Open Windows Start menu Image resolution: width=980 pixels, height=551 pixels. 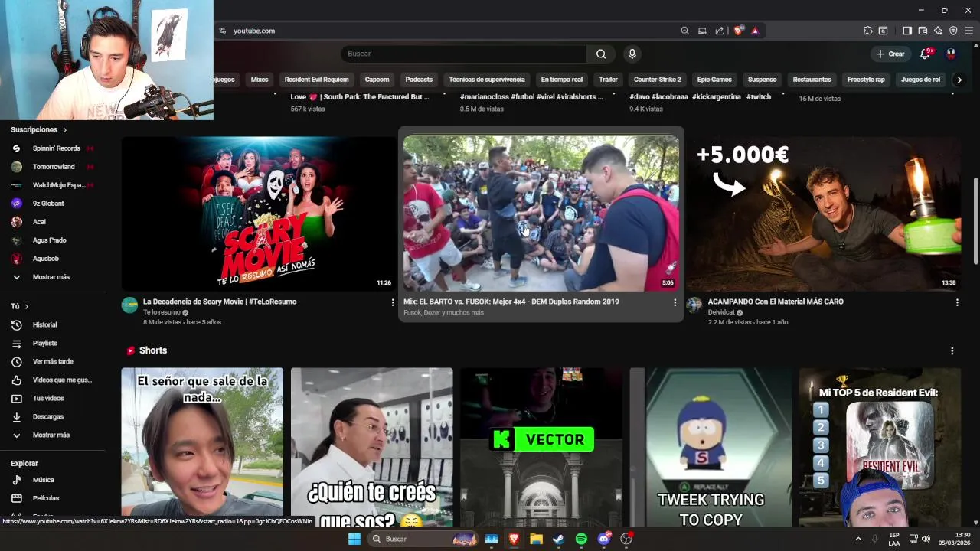tap(354, 539)
